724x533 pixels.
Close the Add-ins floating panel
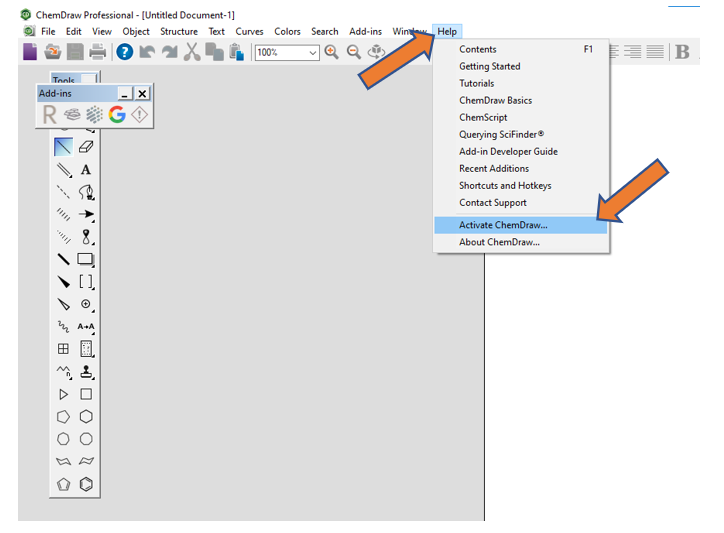(142, 94)
